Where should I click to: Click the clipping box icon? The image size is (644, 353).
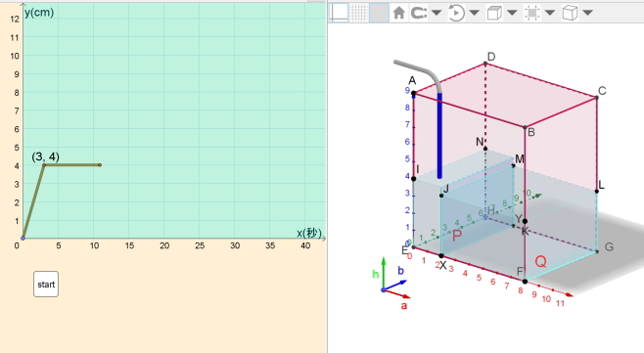click(531, 13)
